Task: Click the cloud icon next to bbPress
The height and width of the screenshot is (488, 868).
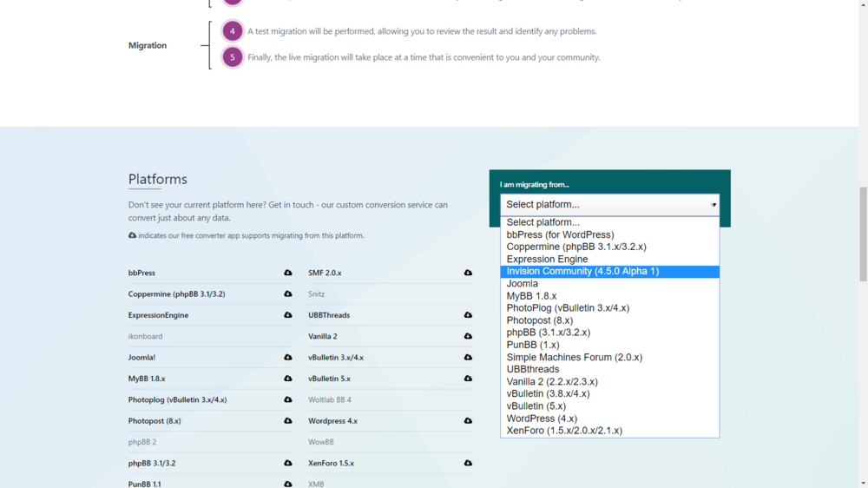Action: (x=288, y=273)
